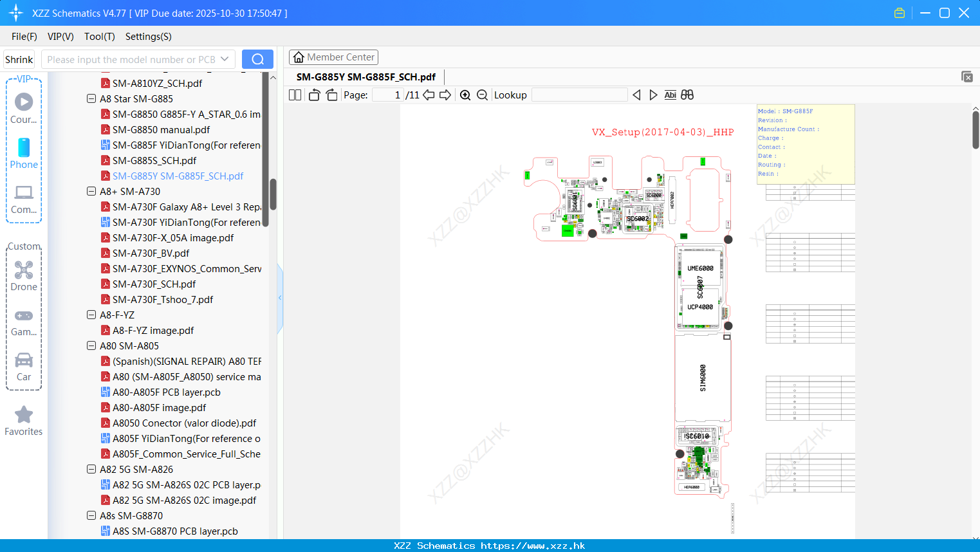Switch to the SM-G885Y SM-G885F_SCH.pdf tab

[x=366, y=77]
